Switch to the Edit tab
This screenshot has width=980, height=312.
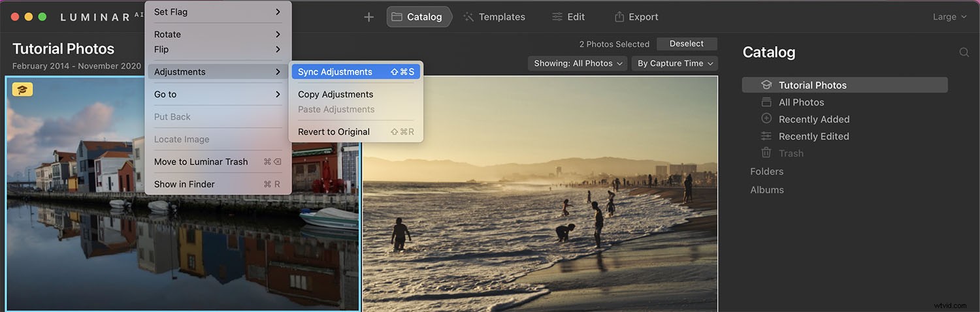(568, 17)
